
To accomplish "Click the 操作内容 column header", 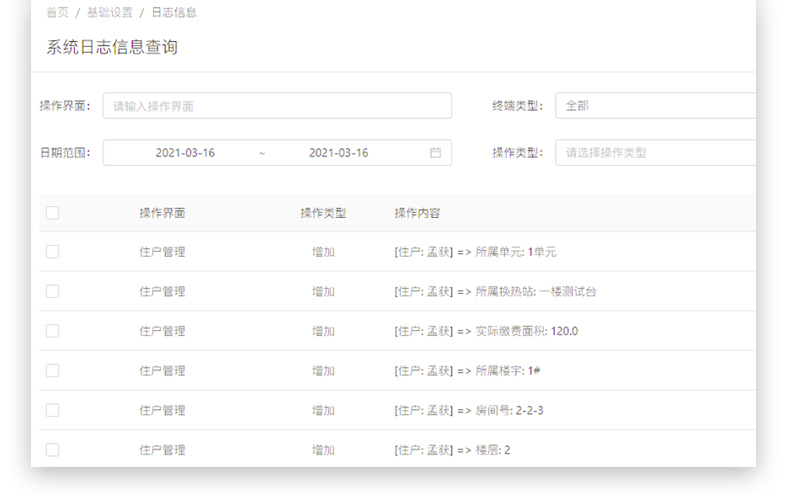I will pos(417,213).
